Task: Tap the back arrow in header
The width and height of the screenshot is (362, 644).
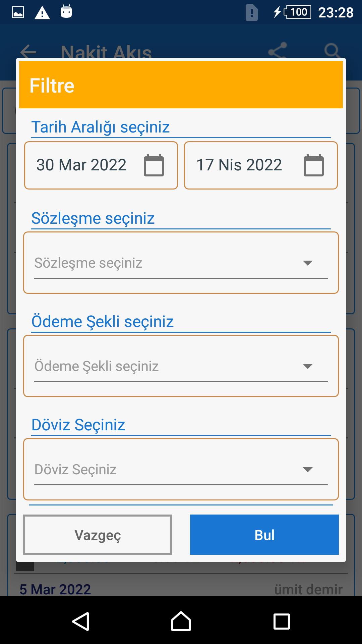Action: click(28, 52)
